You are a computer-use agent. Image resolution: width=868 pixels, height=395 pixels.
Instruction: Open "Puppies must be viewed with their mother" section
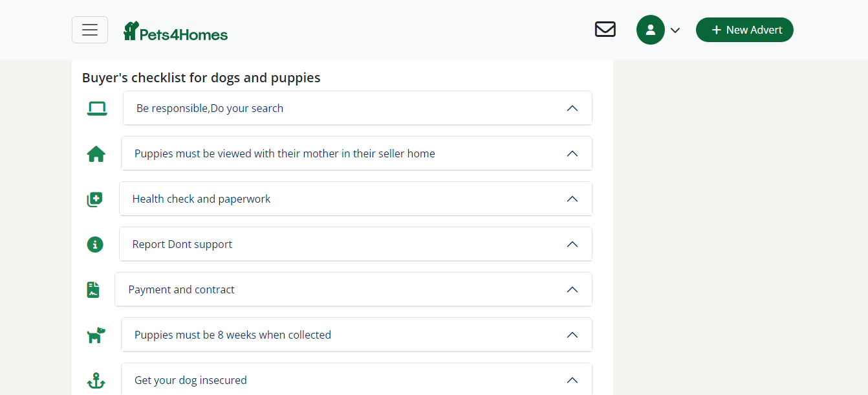[356, 153]
